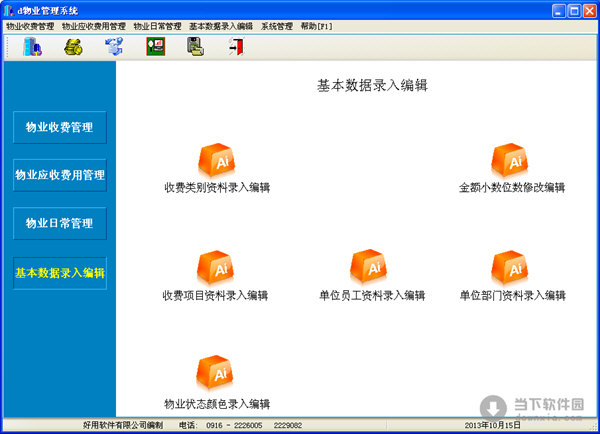Open the 物业日常管理 menu
Image resolution: width=600 pixels, height=434 pixels.
(157, 26)
